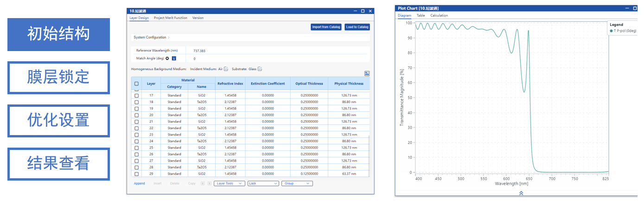Click the Append link
Image resolution: width=644 pixels, height=201 pixels.
(139, 184)
